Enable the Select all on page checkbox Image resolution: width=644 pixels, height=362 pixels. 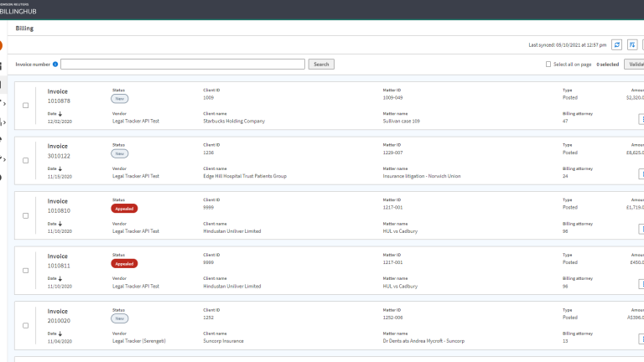coord(548,64)
